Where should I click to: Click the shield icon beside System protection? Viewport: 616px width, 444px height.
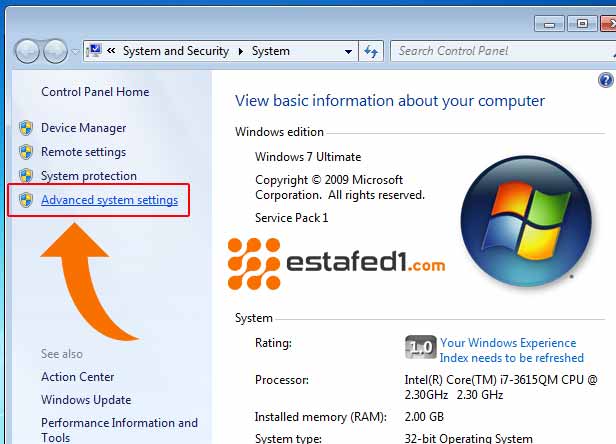pyautogui.click(x=26, y=176)
